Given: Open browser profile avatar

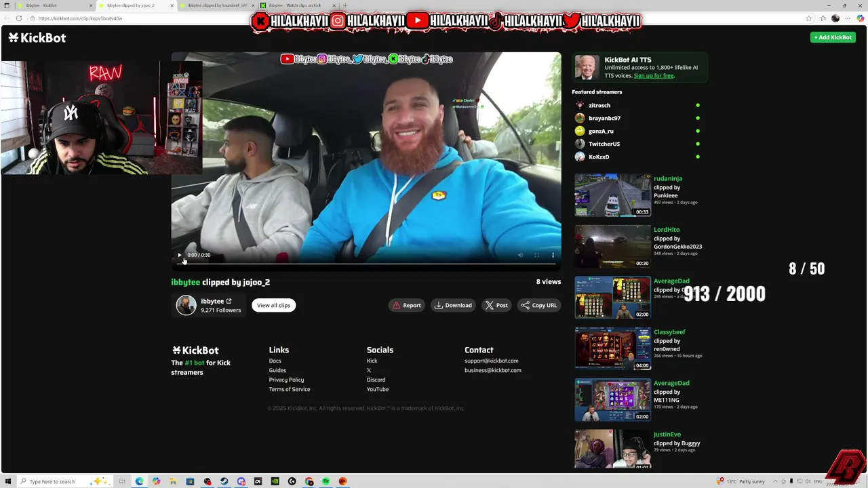Looking at the screenshot, I should [835, 18].
